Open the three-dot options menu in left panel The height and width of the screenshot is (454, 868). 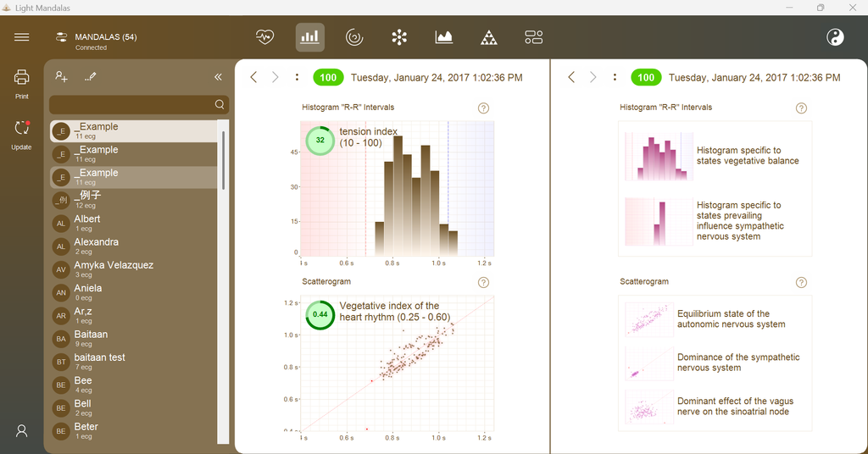tap(298, 77)
